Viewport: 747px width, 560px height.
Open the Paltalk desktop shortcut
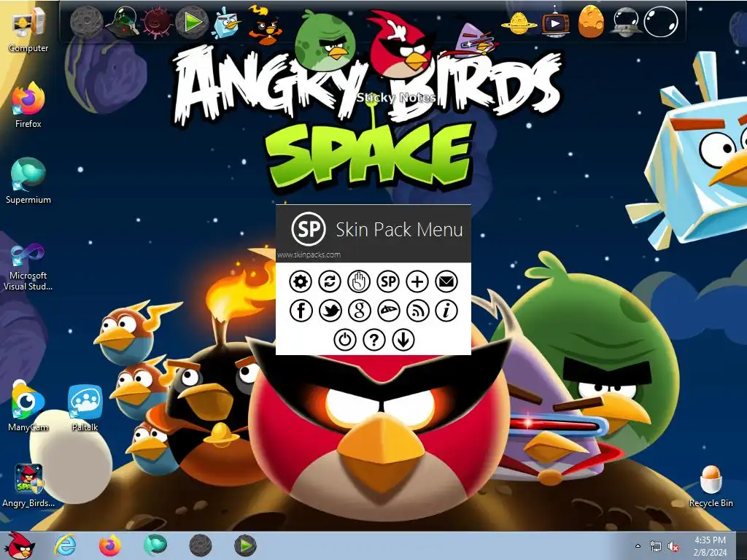coord(85,408)
